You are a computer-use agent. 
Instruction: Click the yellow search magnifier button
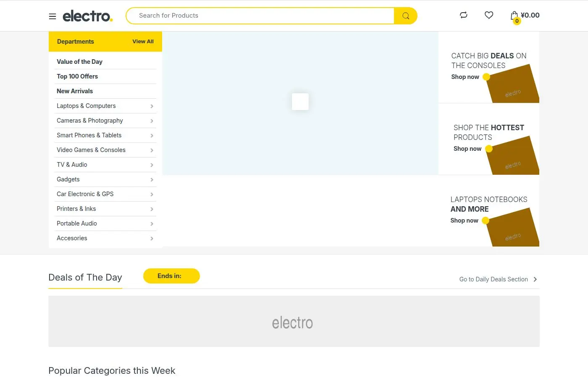(406, 16)
